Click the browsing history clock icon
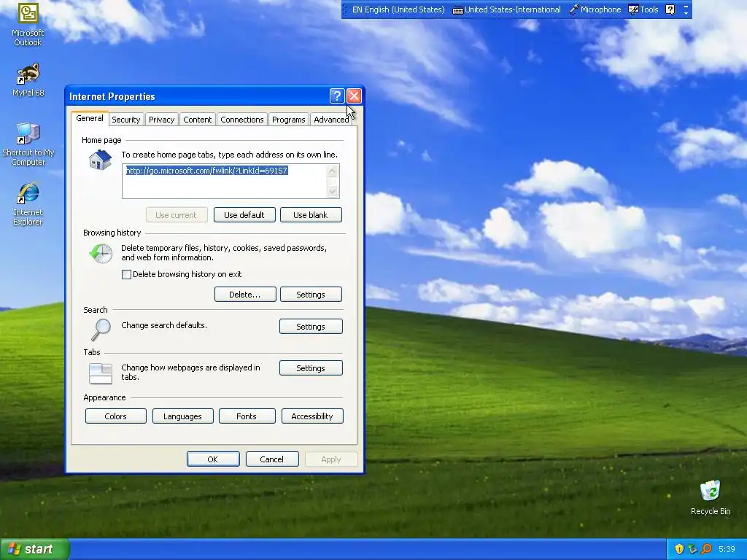This screenshot has height=560, width=747. (101, 253)
